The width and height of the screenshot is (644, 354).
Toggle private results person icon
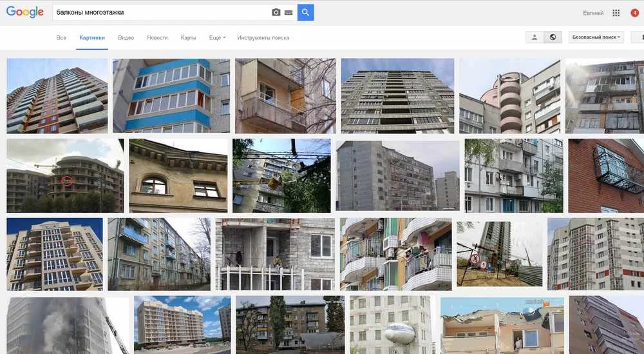point(535,37)
